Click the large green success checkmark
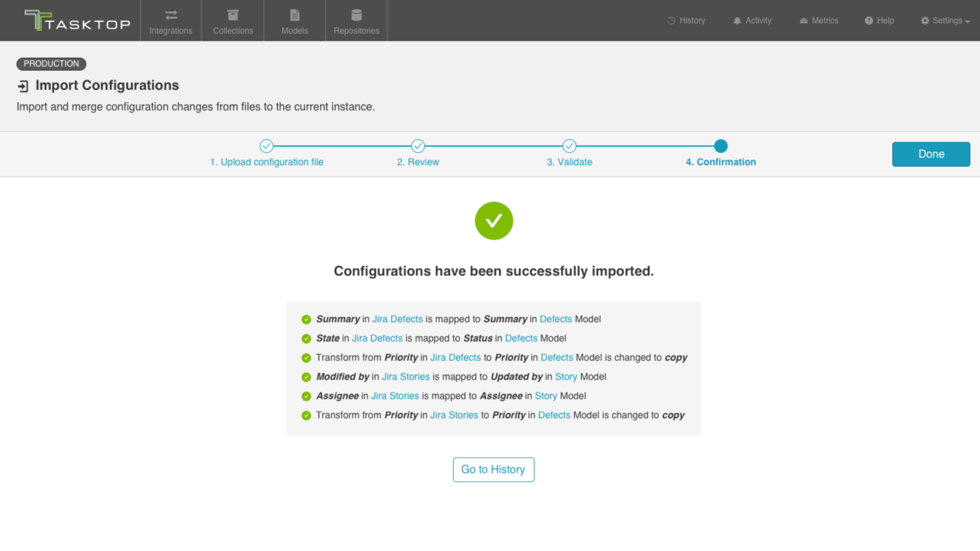Image resolution: width=980 pixels, height=551 pixels. 494,221
